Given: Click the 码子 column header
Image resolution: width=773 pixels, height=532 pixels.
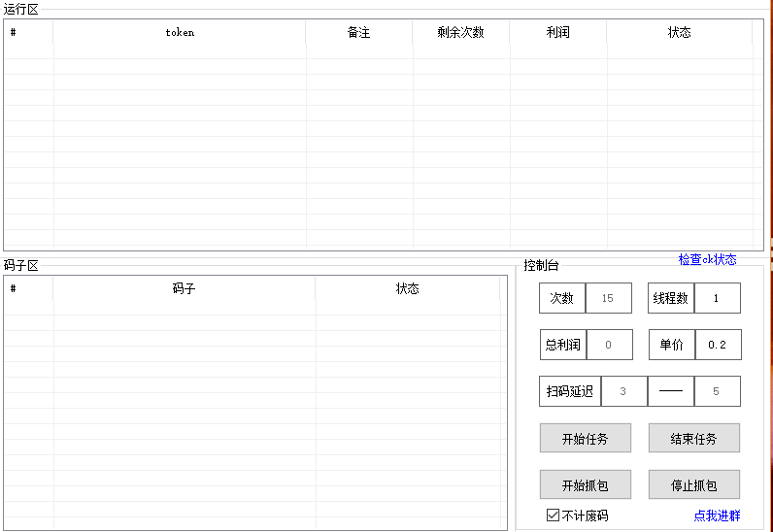Looking at the screenshot, I should [x=184, y=288].
